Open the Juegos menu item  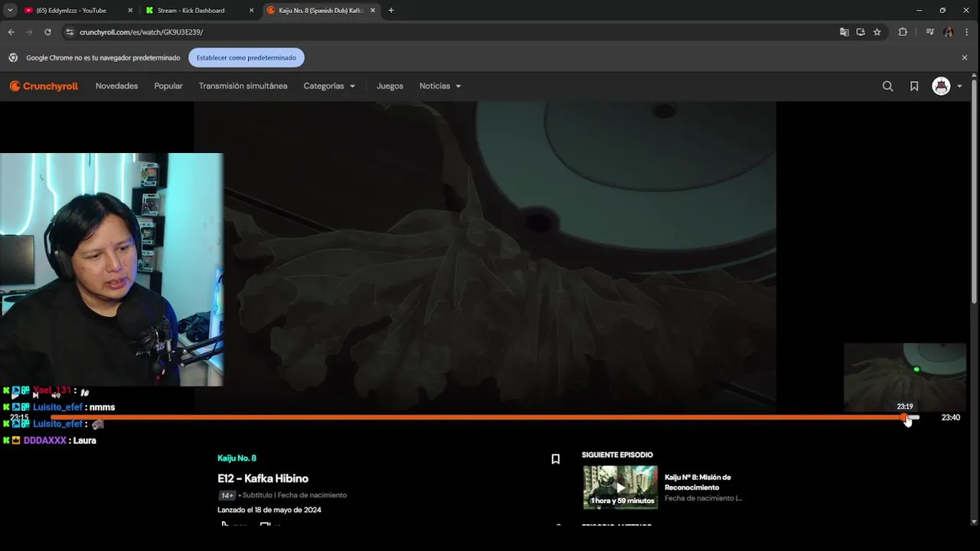[x=390, y=86]
